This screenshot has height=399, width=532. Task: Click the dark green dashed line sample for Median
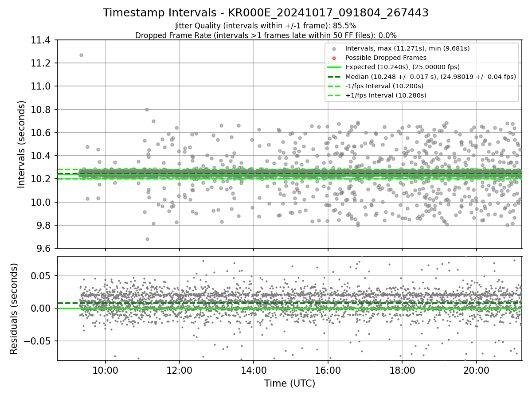334,77
